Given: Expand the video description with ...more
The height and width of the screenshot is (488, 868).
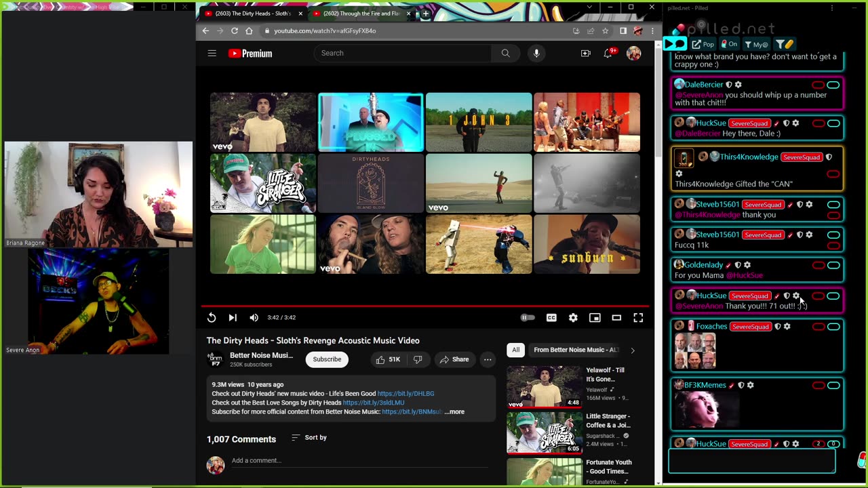Looking at the screenshot, I should click(454, 411).
